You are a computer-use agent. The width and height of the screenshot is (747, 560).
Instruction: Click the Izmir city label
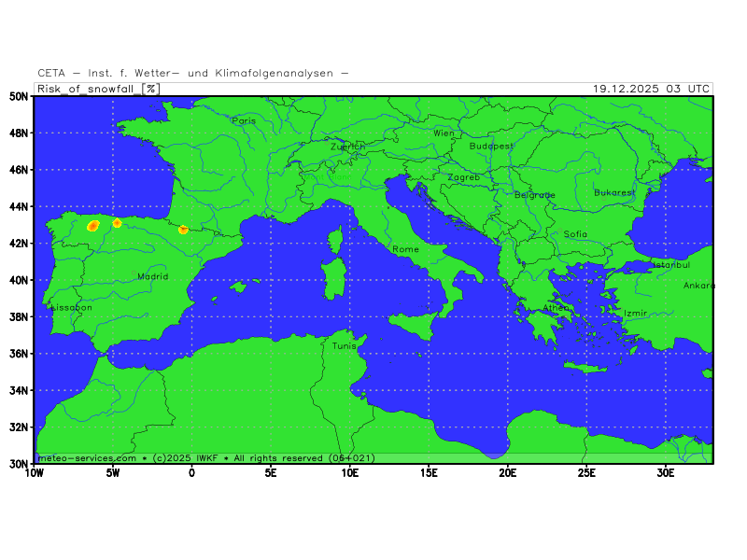point(635,313)
